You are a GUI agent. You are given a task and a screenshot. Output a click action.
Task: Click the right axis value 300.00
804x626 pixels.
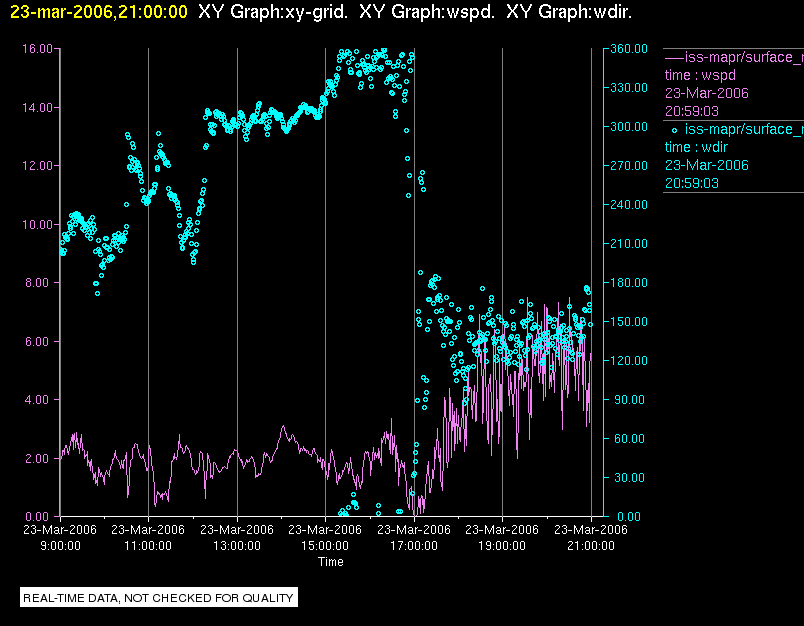pos(629,127)
